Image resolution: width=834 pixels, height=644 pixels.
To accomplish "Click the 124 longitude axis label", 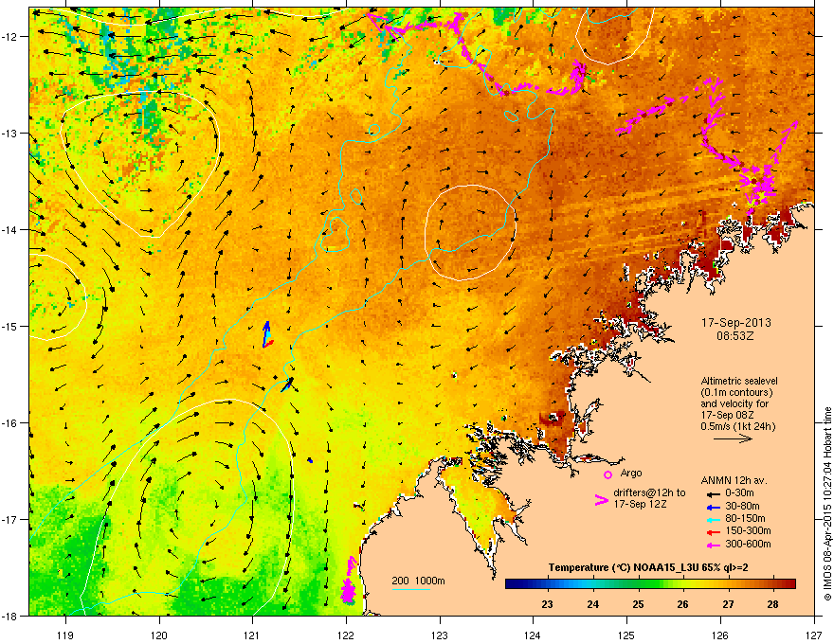I will pyautogui.click(x=533, y=635).
